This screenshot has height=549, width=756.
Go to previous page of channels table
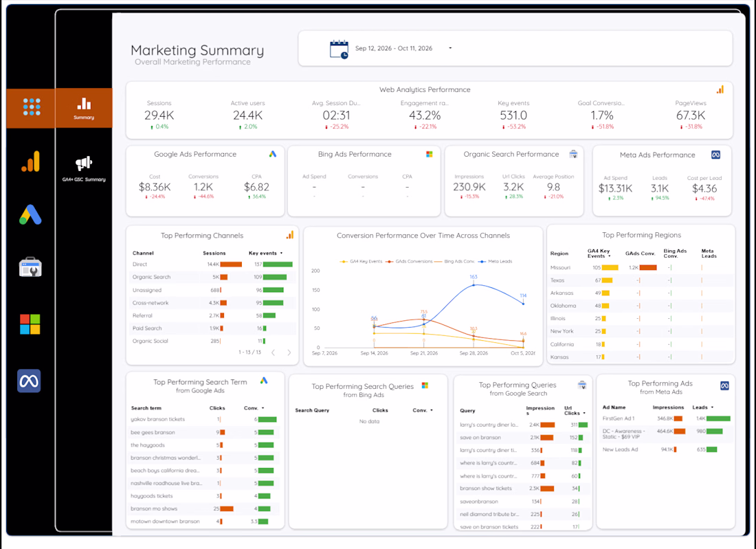click(274, 352)
